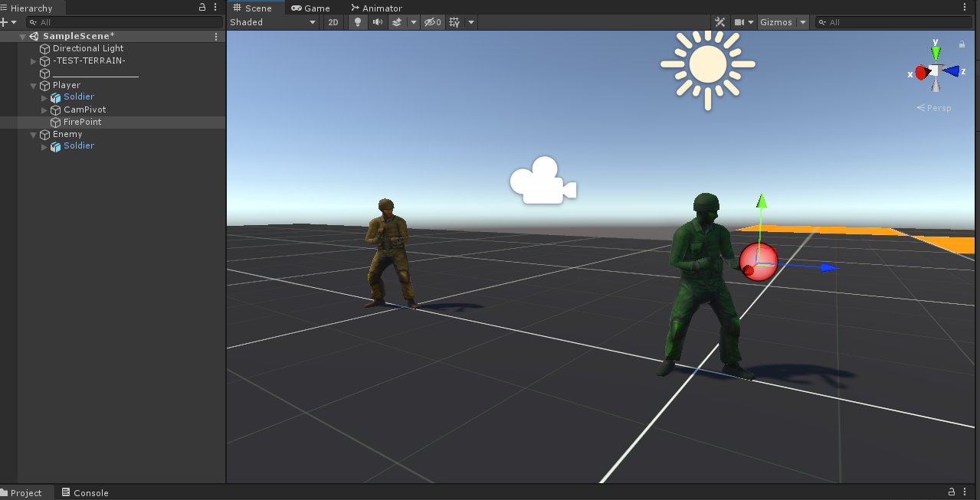The width and height of the screenshot is (980, 500).
Task: Open the SampleScene options menu
Action: pyautogui.click(x=215, y=36)
